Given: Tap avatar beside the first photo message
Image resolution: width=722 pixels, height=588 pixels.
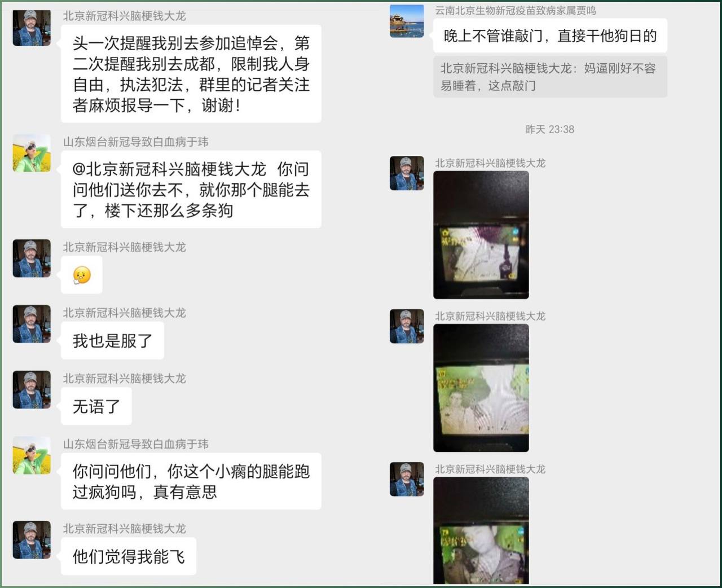Looking at the screenshot, I should pos(407,173).
